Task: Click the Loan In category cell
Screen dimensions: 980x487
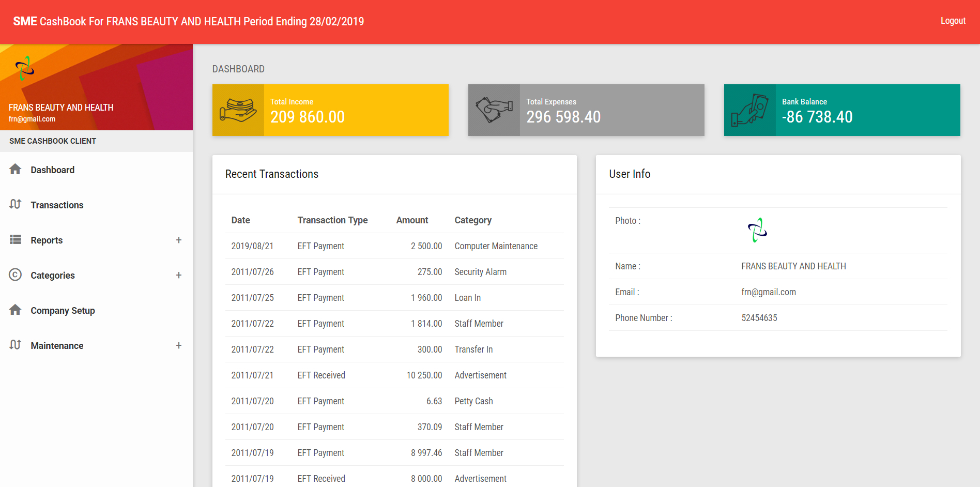Action: coord(468,298)
